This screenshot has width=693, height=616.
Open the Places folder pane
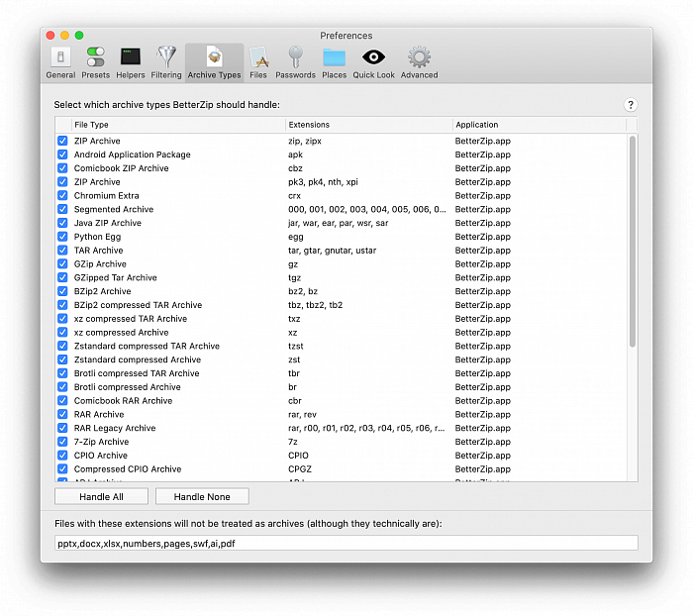(x=335, y=62)
